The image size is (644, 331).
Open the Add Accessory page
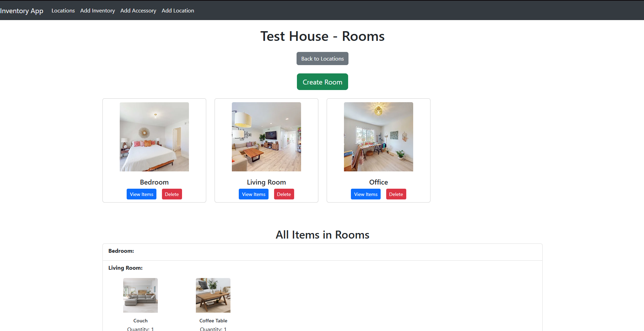(x=138, y=10)
